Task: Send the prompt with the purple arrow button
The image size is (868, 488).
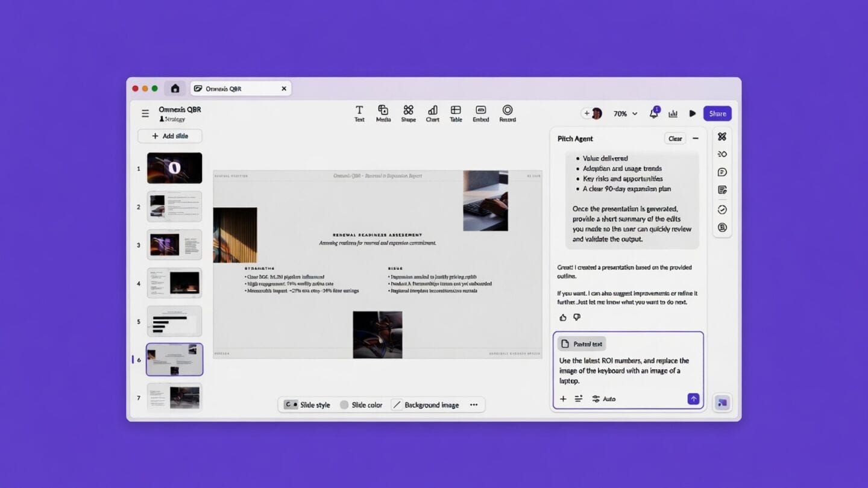Action: click(693, 399)
